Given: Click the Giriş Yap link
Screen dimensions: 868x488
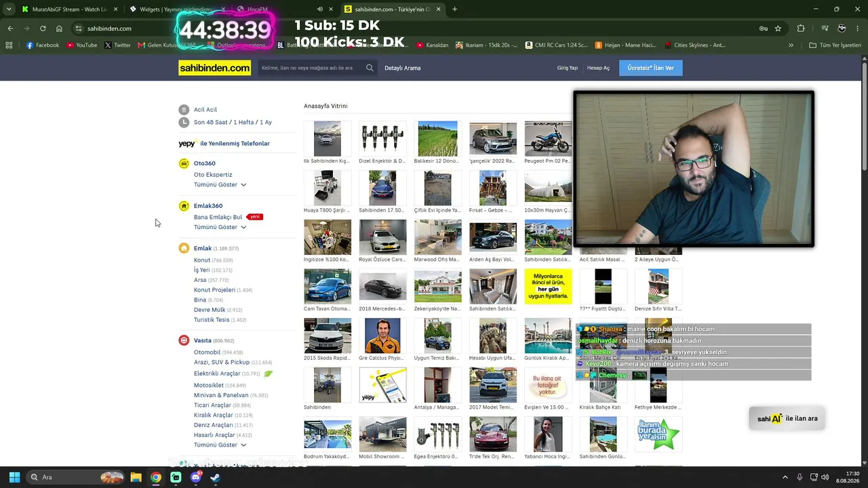Looking at the screenshot, I should coord(568,68).
